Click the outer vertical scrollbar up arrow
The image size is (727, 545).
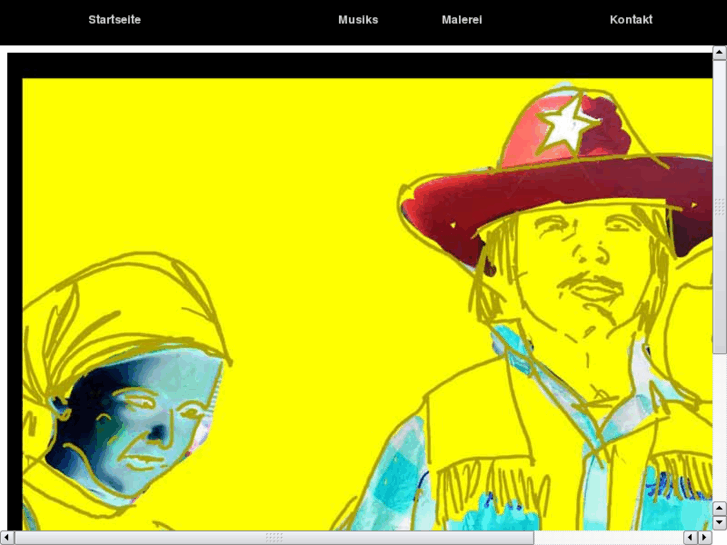tap(719, 52)
